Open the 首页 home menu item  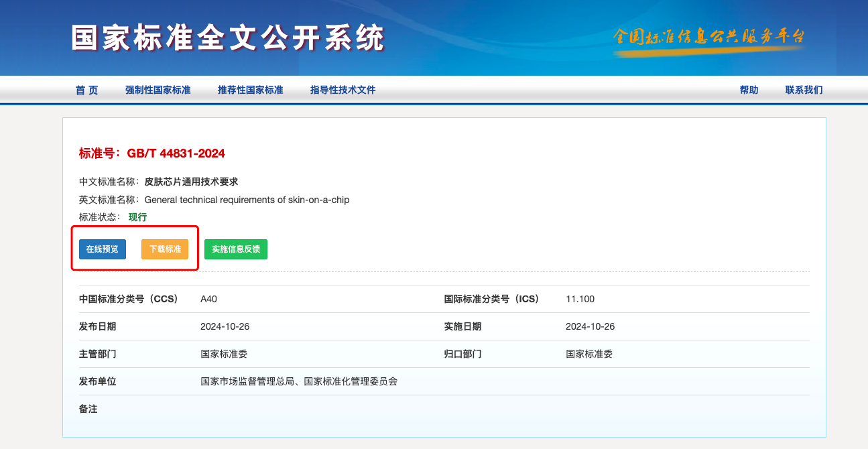coord(86,90)
